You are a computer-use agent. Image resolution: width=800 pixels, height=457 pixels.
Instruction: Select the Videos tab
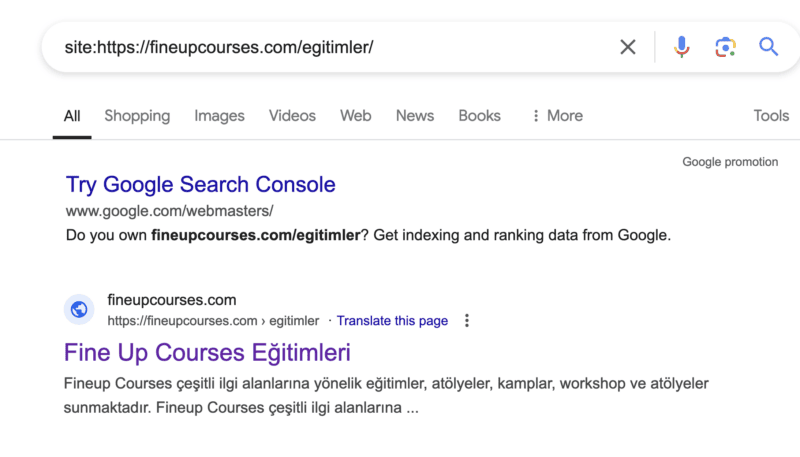point(292,116)
